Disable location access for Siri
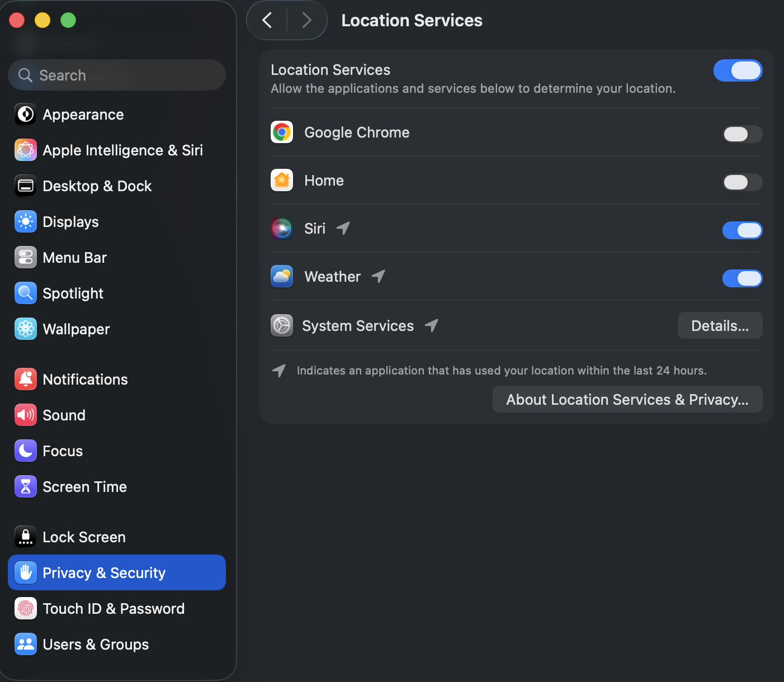This screenshot has height=682, width=784. pyautogui.click(x=743, y=230)
